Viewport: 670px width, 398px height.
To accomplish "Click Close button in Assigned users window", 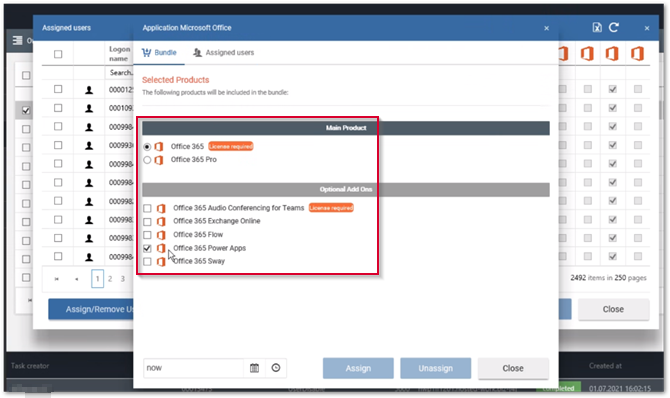I will tap(613, 309).
